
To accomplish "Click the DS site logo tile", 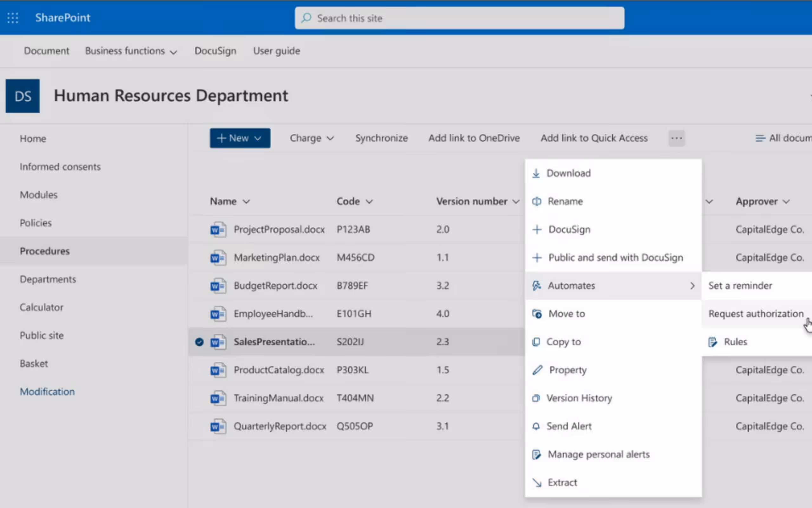I will click(x=23, y=96).
